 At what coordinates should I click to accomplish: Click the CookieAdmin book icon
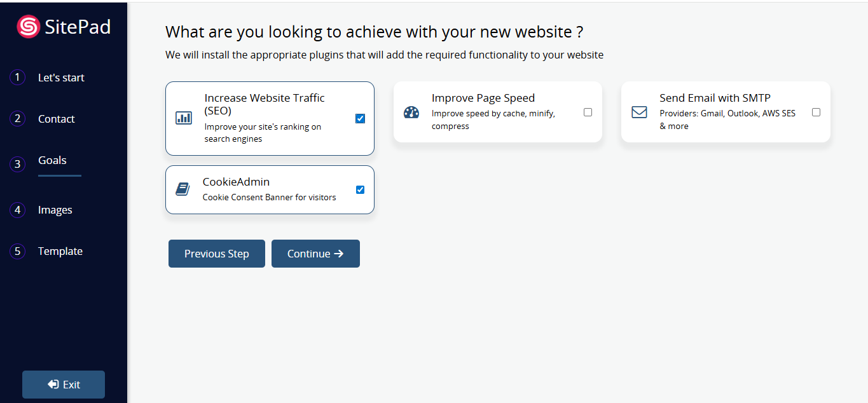click(x=183, y=189)
